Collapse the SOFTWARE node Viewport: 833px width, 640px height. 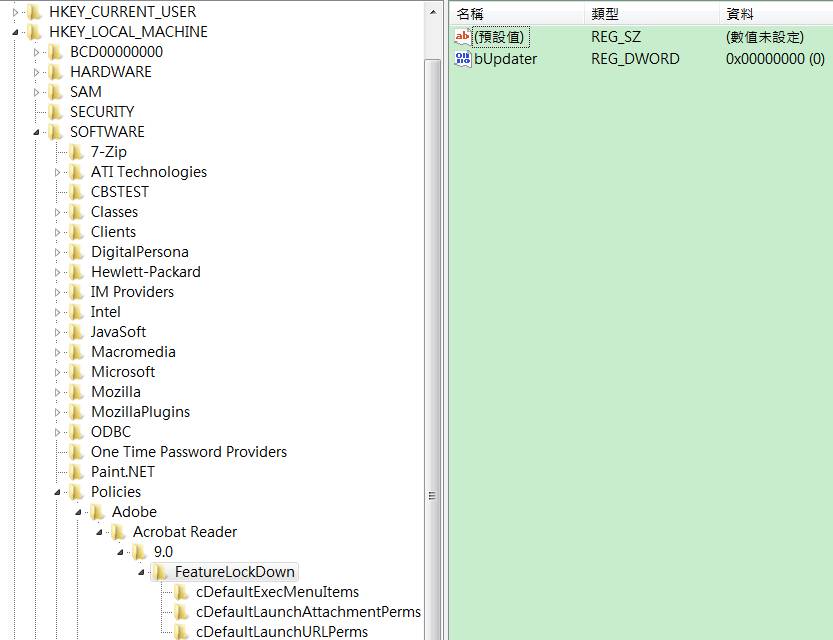pyautogui.click(x=36, y=132)
